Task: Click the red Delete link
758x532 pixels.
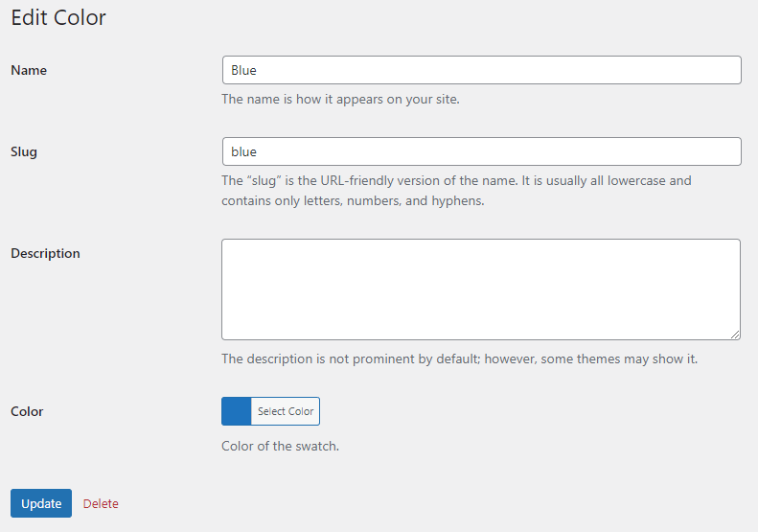Action: 101,503
